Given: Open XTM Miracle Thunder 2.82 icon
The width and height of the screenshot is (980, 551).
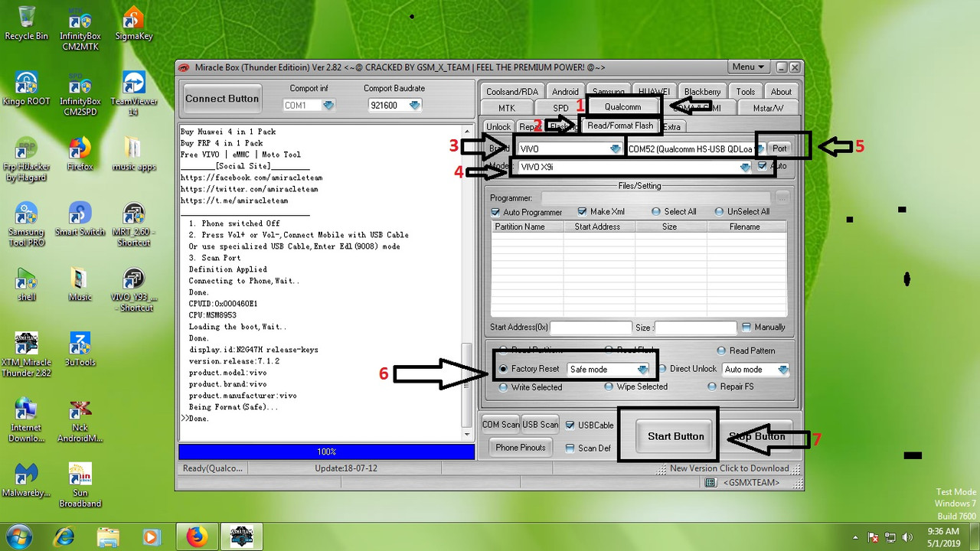Looking at the screenshot, I should (26, 354).
